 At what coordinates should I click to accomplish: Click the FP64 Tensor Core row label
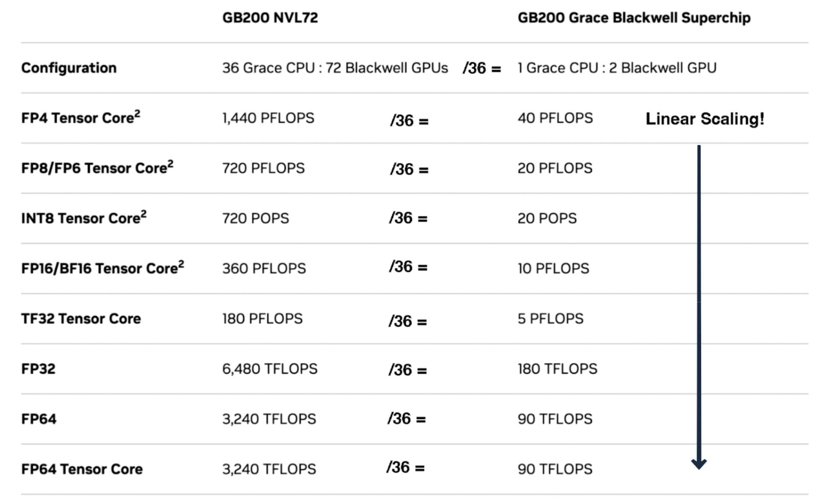(x=82, y=469)
